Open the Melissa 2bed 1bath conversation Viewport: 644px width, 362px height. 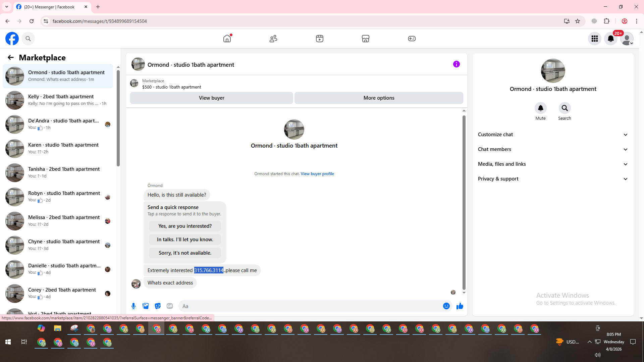[x=58, y=221]
